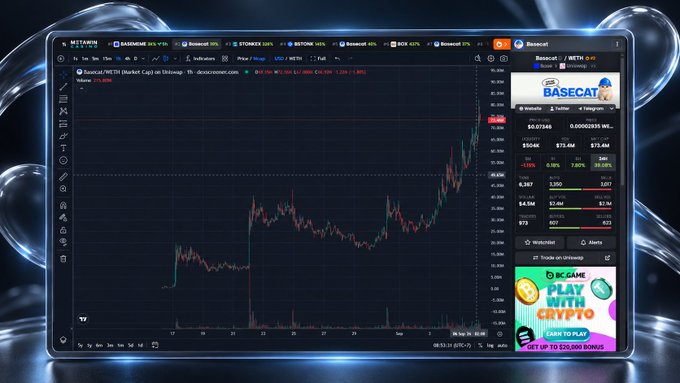Select the Fibonacci retracement tool
The width and height of the screenshot is (680, 383).
[63, 99]
